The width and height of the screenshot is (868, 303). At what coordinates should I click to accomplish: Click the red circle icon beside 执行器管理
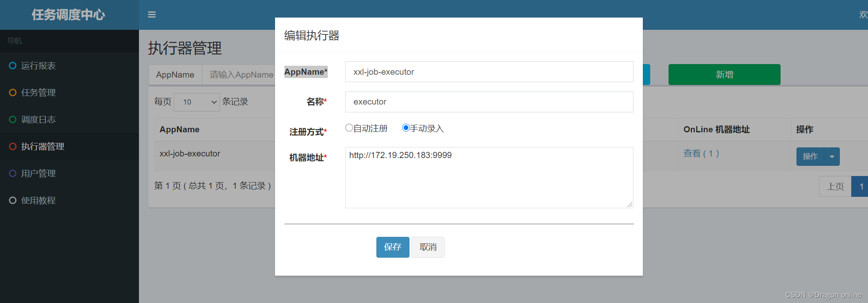coord(13,147)
